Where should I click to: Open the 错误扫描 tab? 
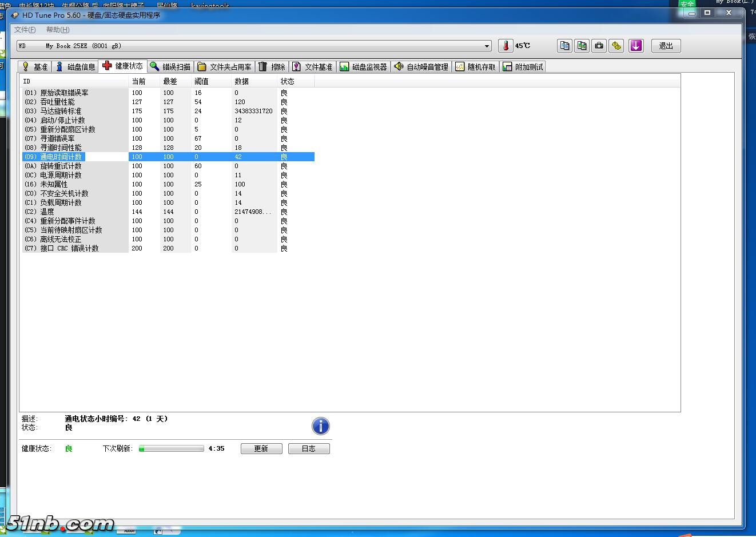point(170,67)
